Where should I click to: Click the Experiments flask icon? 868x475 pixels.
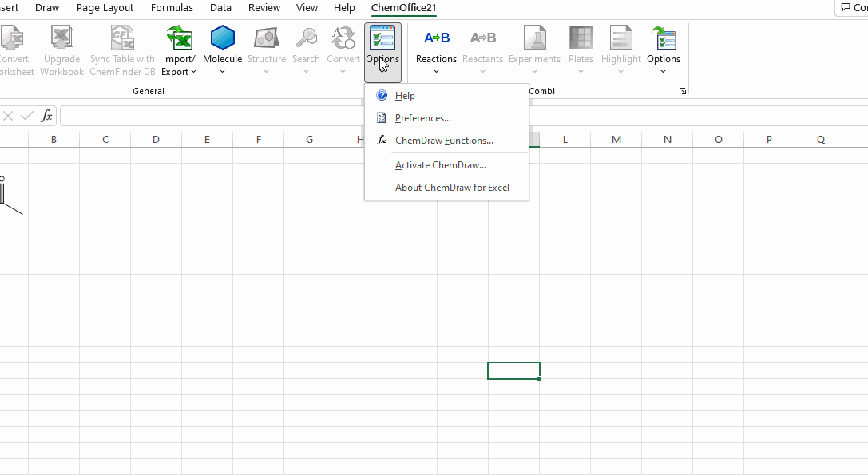[535, 38]
